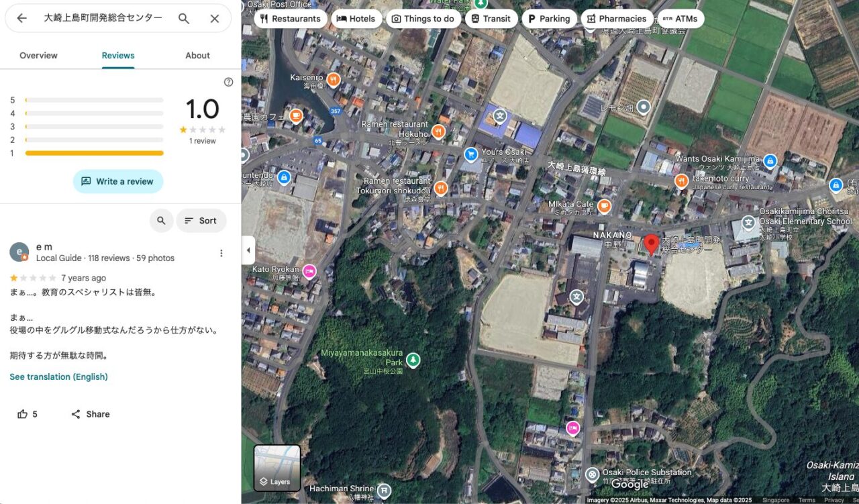Select the Pharmacies chip
The height and width of the screenshot is (504, 859).
coord(617,19)
